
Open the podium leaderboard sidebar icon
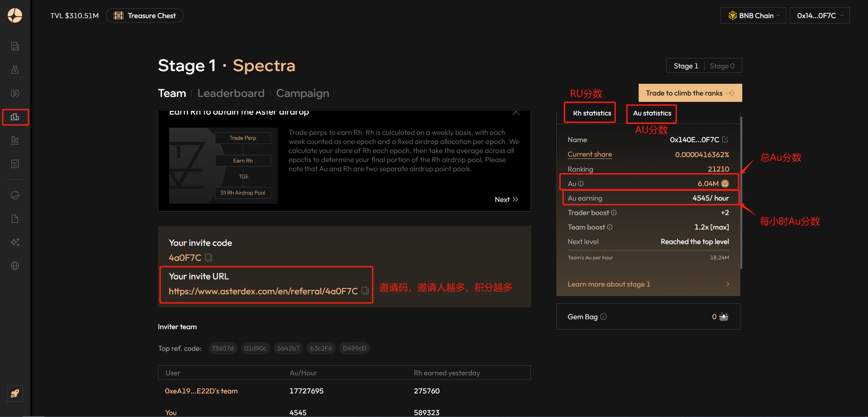point(15,117)
